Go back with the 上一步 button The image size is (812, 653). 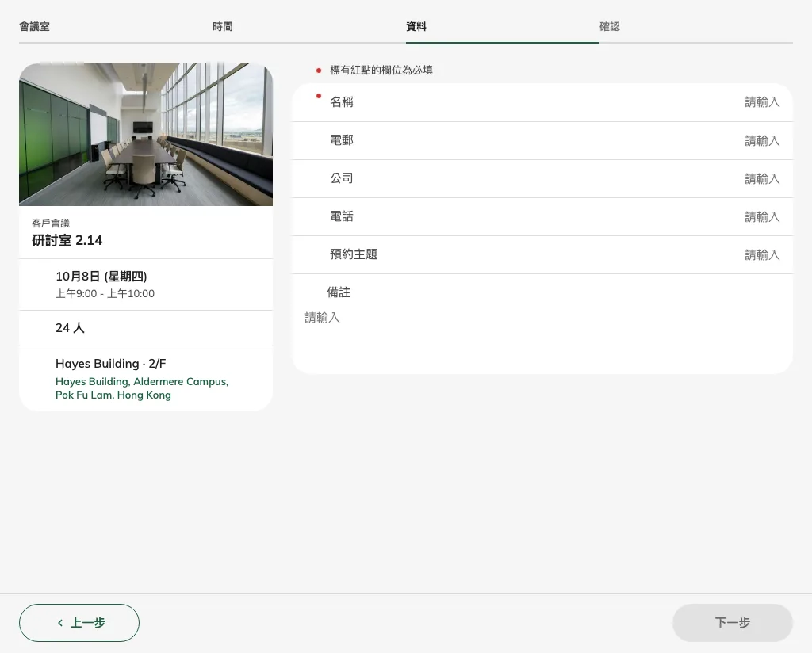[x=79, y=622]
